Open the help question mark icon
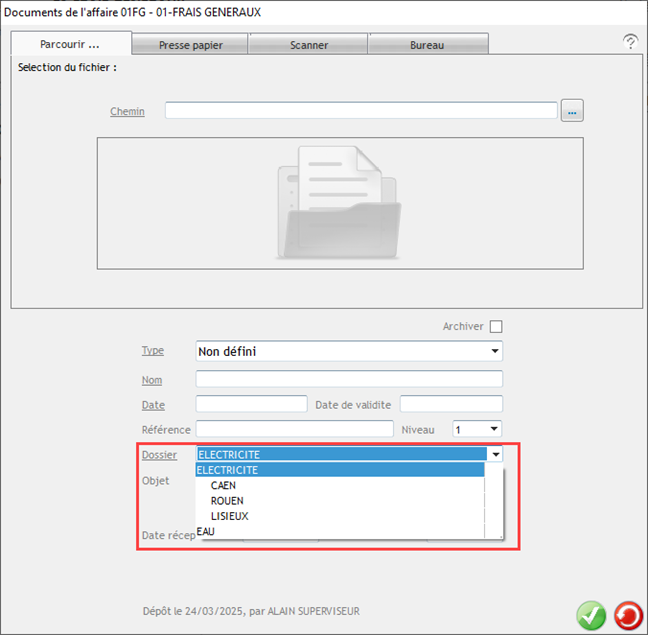The image size is (648, 635). pyautogui.click(x=630, y=42)
